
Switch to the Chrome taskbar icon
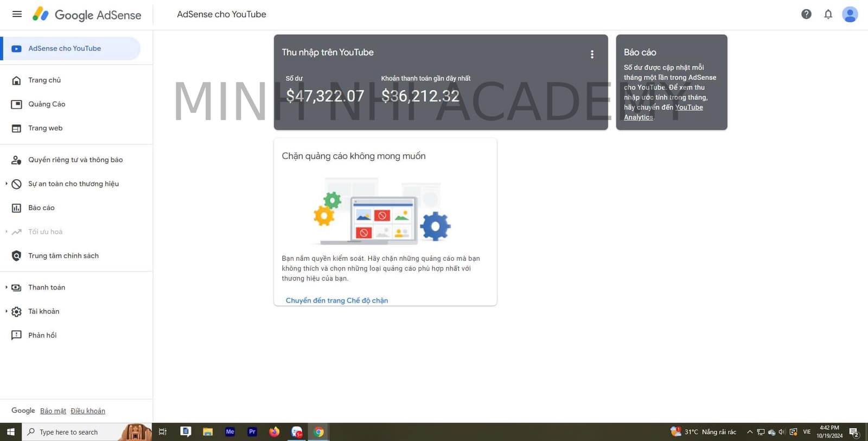tap(319, 432)
